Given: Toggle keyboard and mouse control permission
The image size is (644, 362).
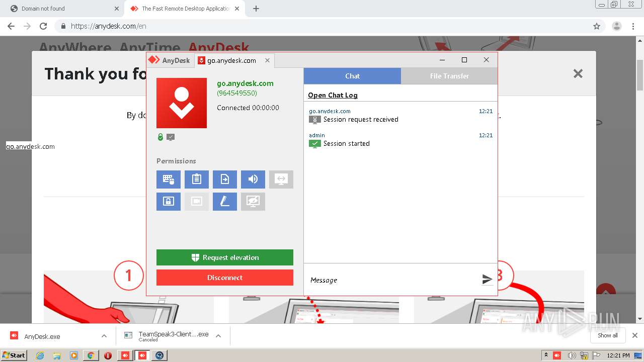Looking at the screenshot, I should (x=169, y=179).
